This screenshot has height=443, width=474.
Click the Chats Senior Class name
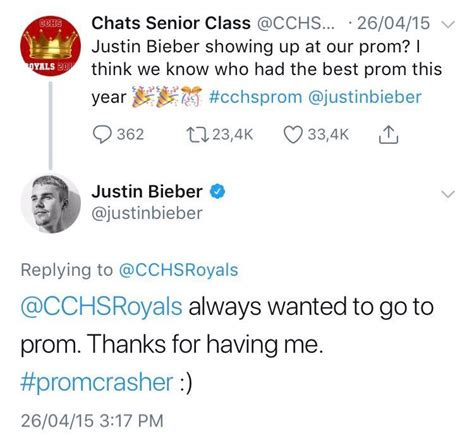171,23
